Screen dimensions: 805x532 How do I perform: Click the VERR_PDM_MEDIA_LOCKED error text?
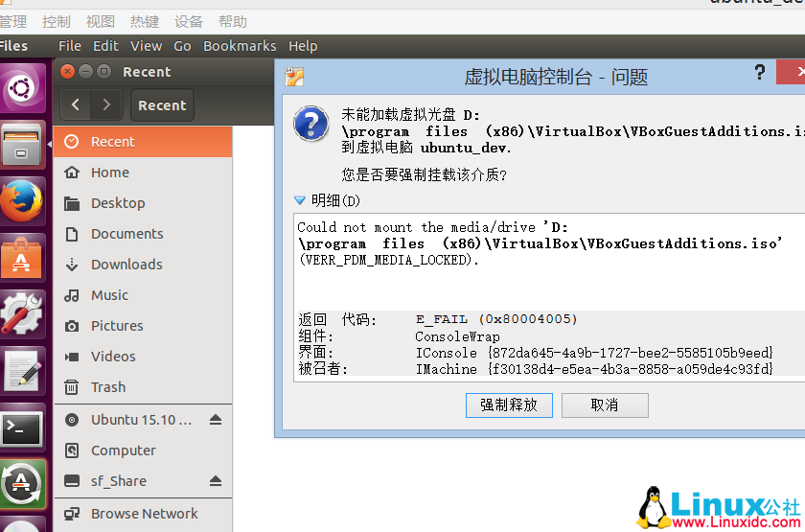click(x=389, y=260)
